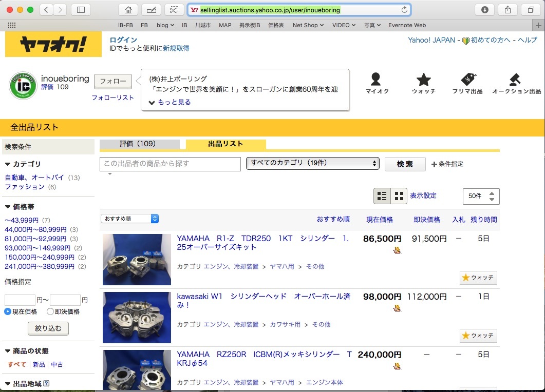Click the マイオク person icon
The width and height of the screenshot is (545, 392).
pos(376,80)
